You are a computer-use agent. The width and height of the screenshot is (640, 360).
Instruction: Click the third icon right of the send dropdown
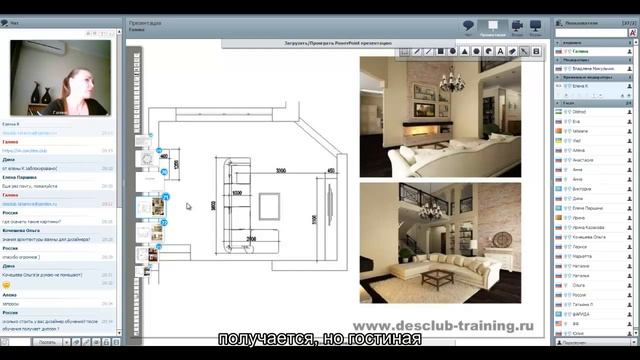click(x=96, y=342)
